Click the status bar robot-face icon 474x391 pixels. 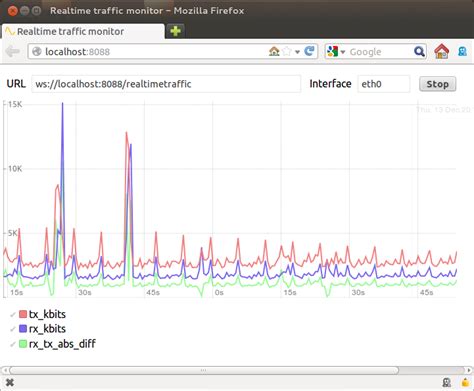[x=447, y=383]
